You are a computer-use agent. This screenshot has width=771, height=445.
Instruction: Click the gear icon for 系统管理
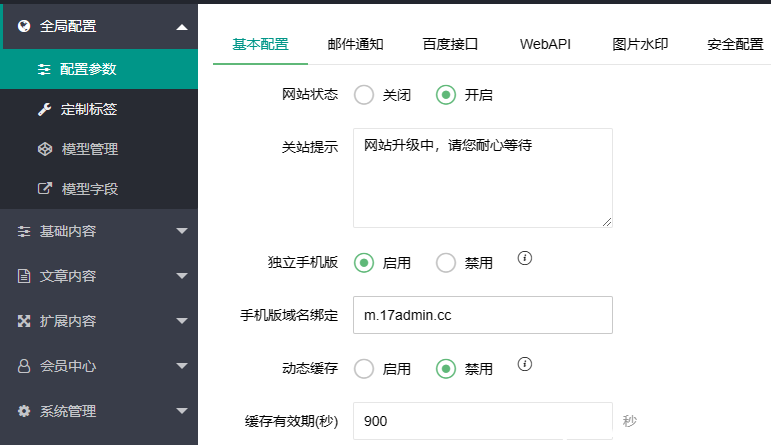click(x=24, y=411)
